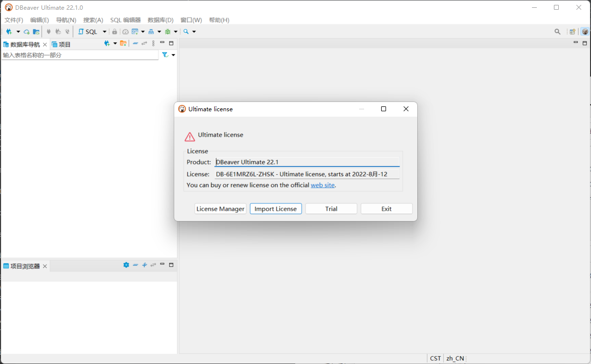Click the Trial button
This screenshot has height=364, width=591.
[x=331, y=209]
